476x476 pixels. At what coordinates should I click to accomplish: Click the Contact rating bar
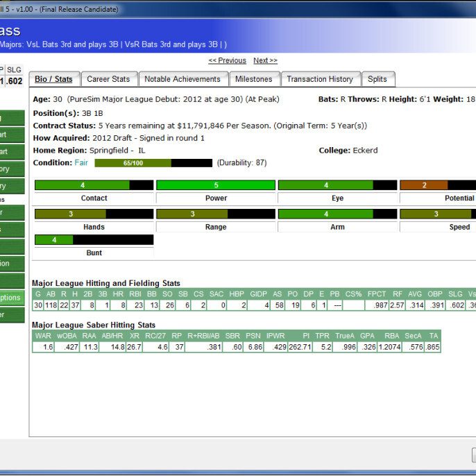(x=94, y=185)
